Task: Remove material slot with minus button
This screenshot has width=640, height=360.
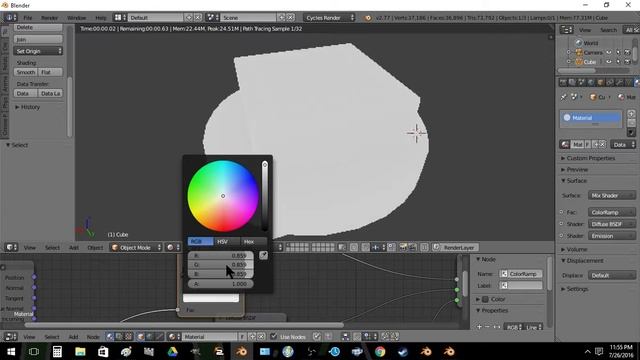Action: 631,123
